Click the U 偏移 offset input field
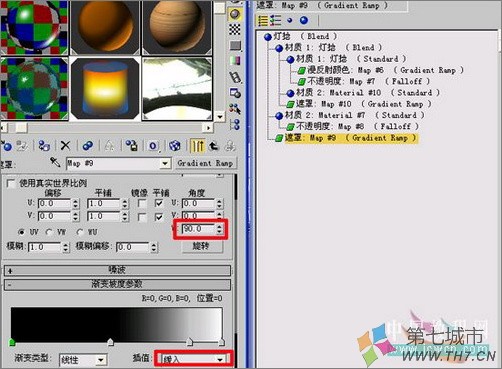The image size is (502, 369). [x=55, y=203]
